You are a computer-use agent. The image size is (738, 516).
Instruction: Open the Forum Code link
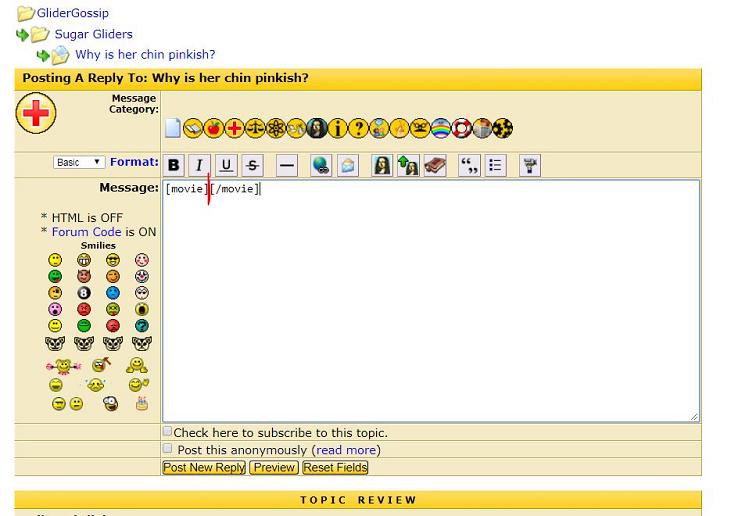click(x=87, y=232)
